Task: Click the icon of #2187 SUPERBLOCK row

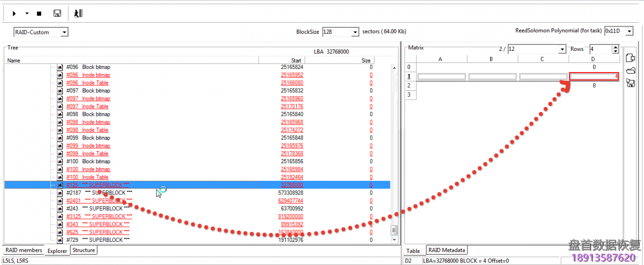Action: (x=60, y=193)
